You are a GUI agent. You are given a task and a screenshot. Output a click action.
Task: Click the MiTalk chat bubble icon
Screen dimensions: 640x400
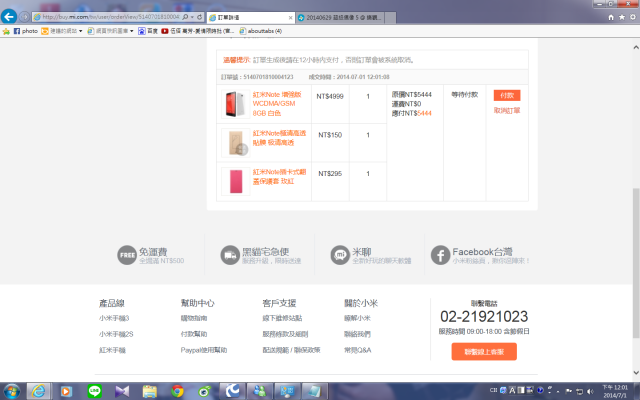click(x=340, y=255)
